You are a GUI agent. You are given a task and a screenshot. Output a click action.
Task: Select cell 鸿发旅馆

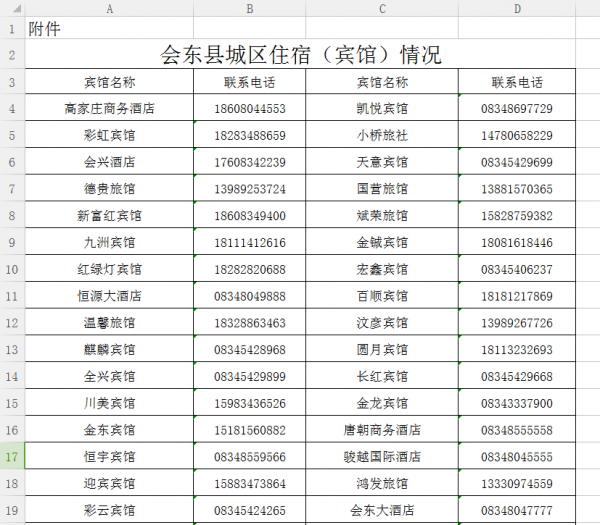pos(382,483)
